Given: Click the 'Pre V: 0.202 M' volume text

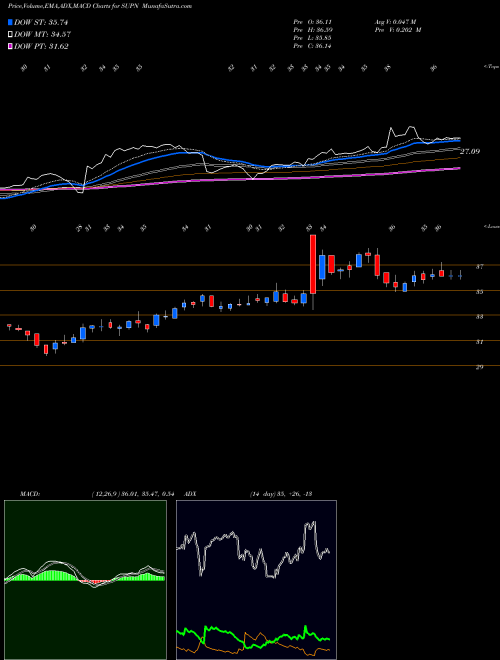Looking at the screenshot, I should point(399,30).
